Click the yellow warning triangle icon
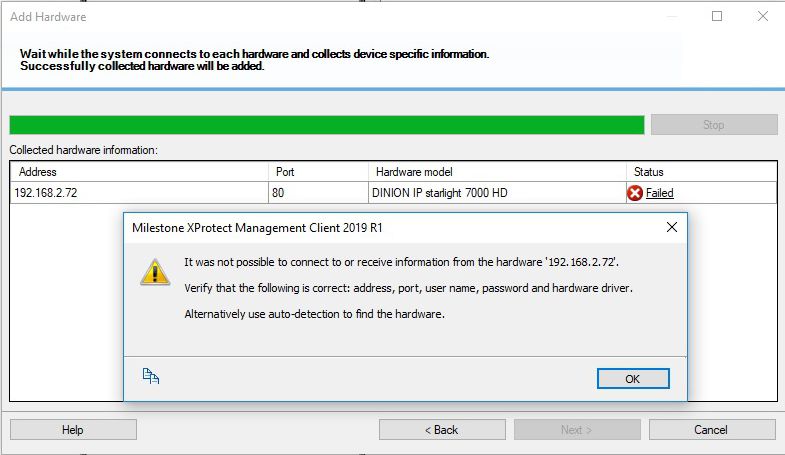This screenshot has height=455, width=785. (x=155, y=272)
